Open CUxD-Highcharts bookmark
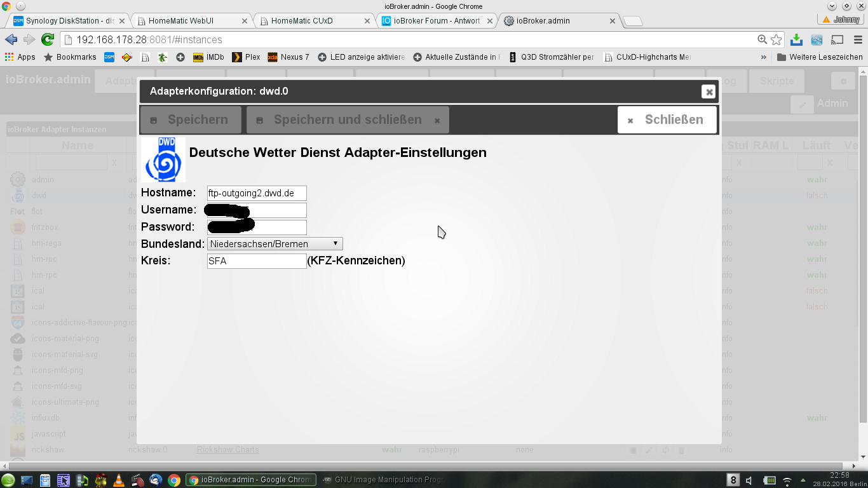 [648, 57]
